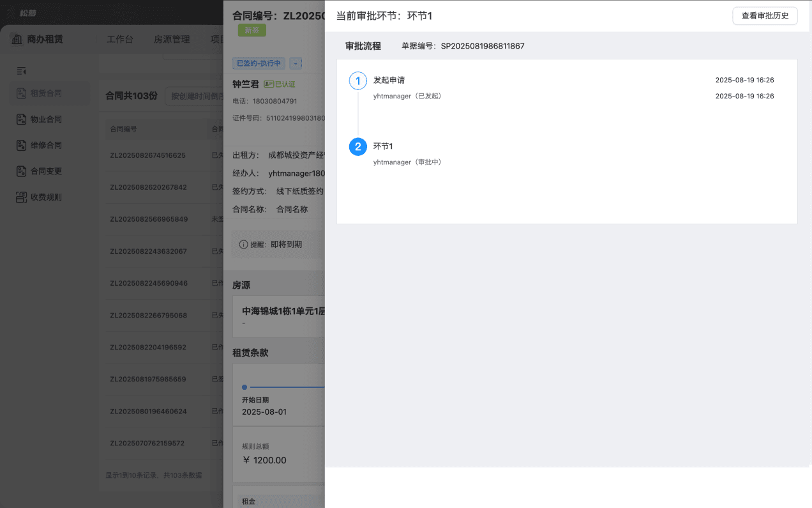Click the step 1 circle for 发起申请

point(357,81)
